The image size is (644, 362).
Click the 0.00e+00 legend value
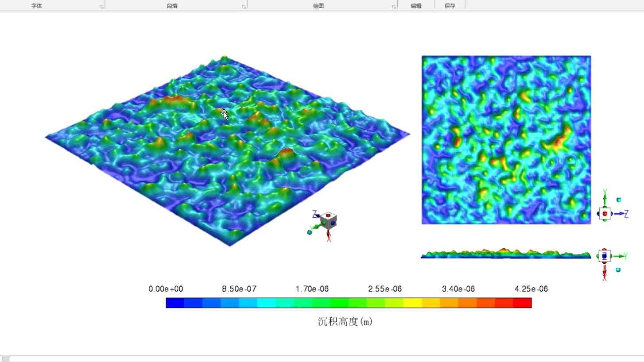[166, 289]
